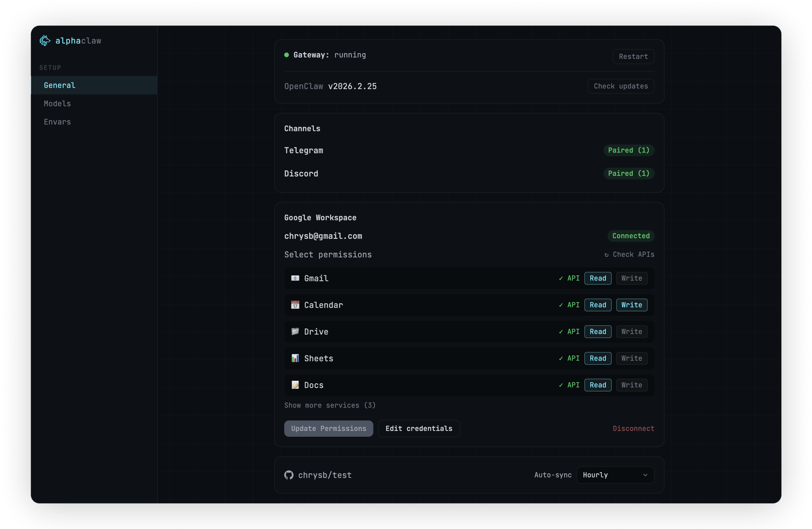The height and width of the screenshot is (529, 812).
Task: Click the Drive API check status
Action: (x=569, y=332)
